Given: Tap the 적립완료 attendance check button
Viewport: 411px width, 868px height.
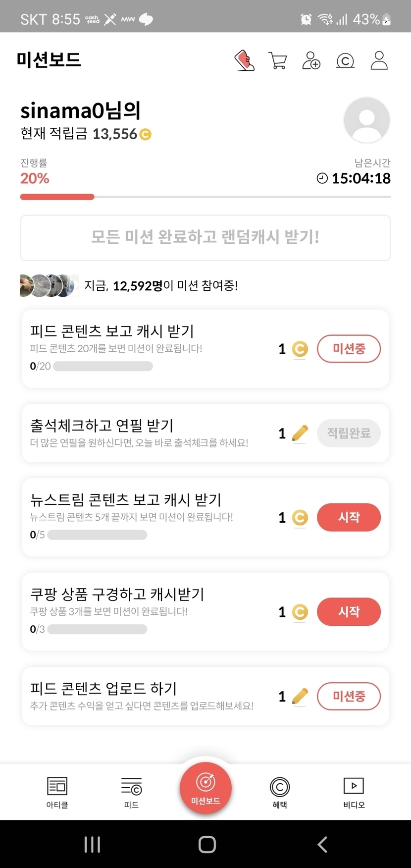Looking at the screenshot, I should (349, 433).
